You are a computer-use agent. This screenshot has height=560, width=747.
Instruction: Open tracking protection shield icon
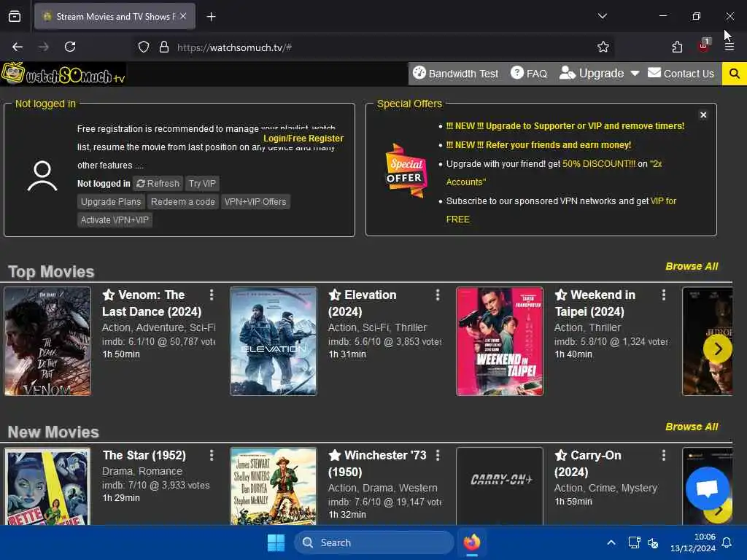[144, 47]
